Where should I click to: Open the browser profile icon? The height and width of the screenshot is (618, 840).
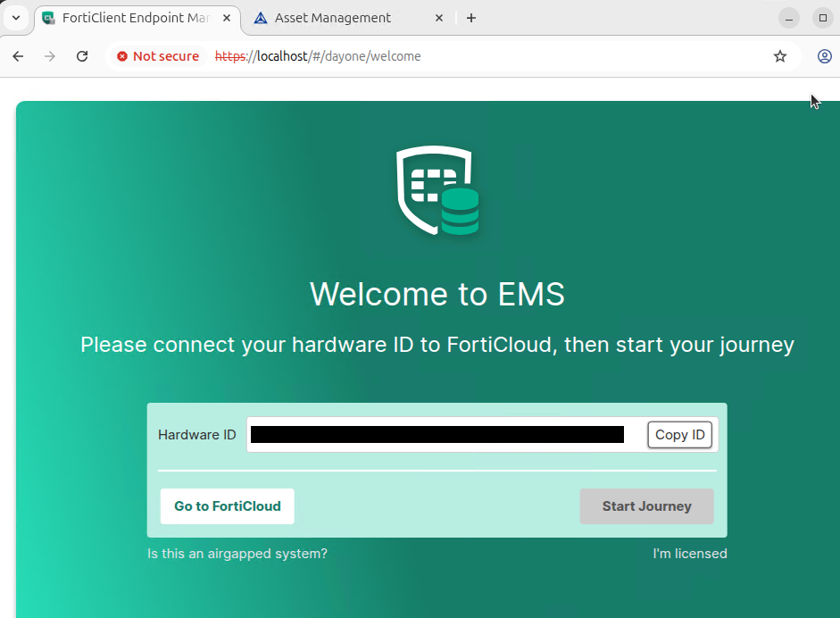pos(825,56)
